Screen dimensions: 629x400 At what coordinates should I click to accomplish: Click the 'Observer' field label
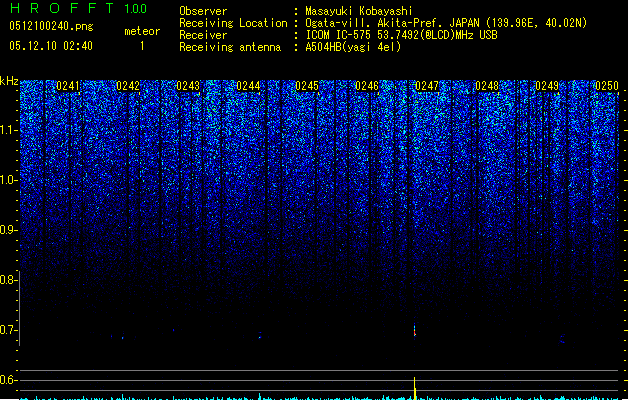203,11
